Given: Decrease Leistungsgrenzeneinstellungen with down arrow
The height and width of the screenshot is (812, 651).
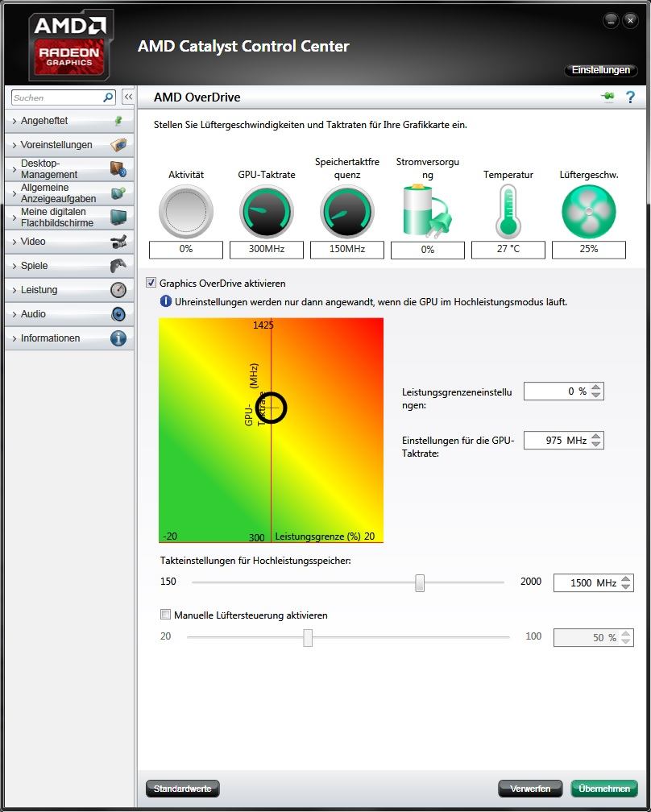Looking at the screenshot, I should point(596,395).
